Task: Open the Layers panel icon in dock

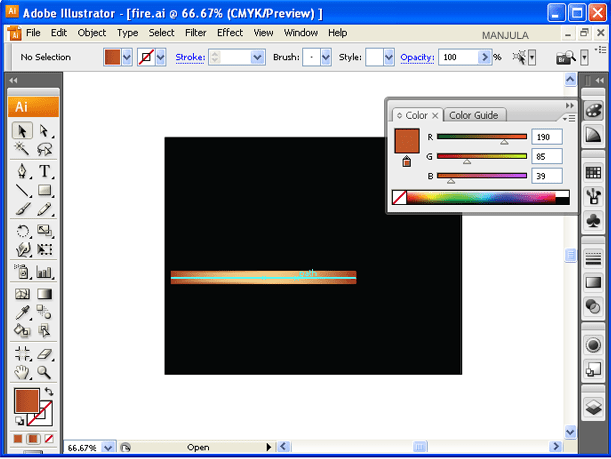Action: click(x=593, y=408)
